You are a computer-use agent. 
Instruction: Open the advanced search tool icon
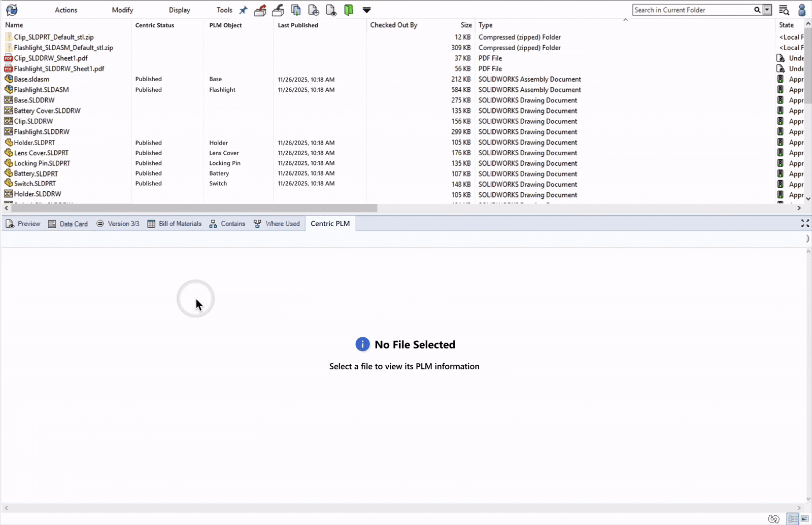coord(784,10)
